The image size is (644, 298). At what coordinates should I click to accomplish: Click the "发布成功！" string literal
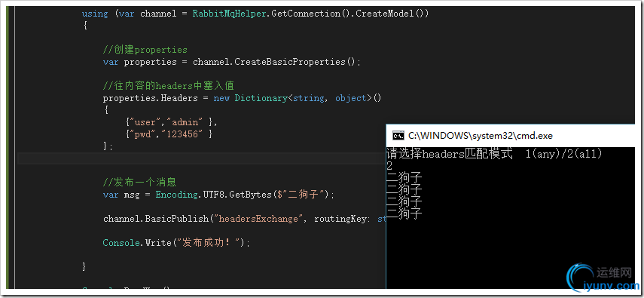pyautogui.click(x=209, y=242)
